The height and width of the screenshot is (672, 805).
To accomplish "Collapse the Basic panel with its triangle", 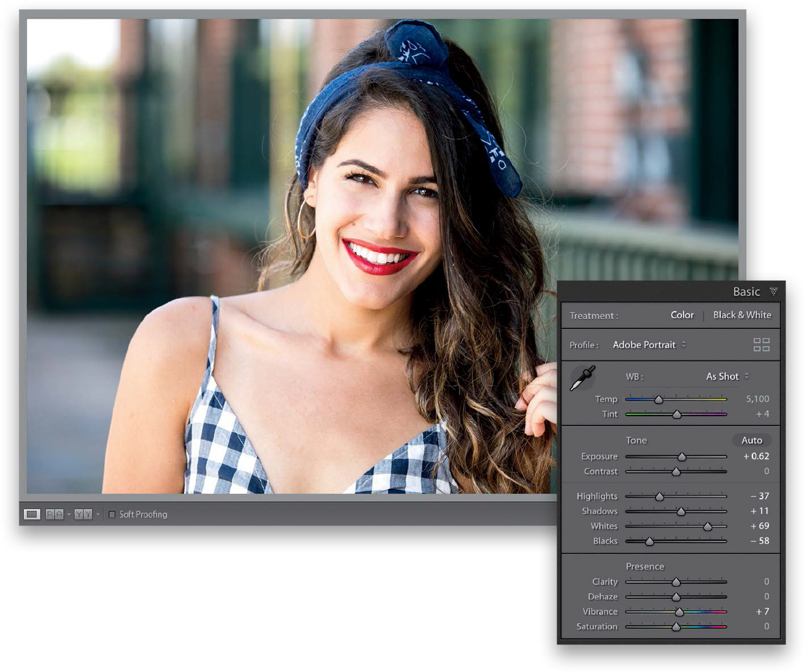I will tap(773, 292).
